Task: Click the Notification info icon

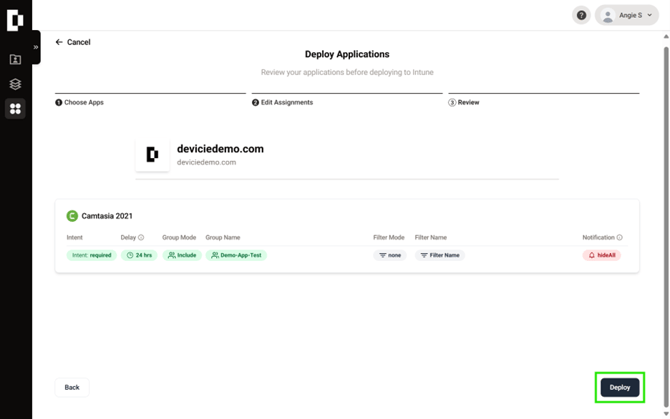Action: tap(619, 238)
